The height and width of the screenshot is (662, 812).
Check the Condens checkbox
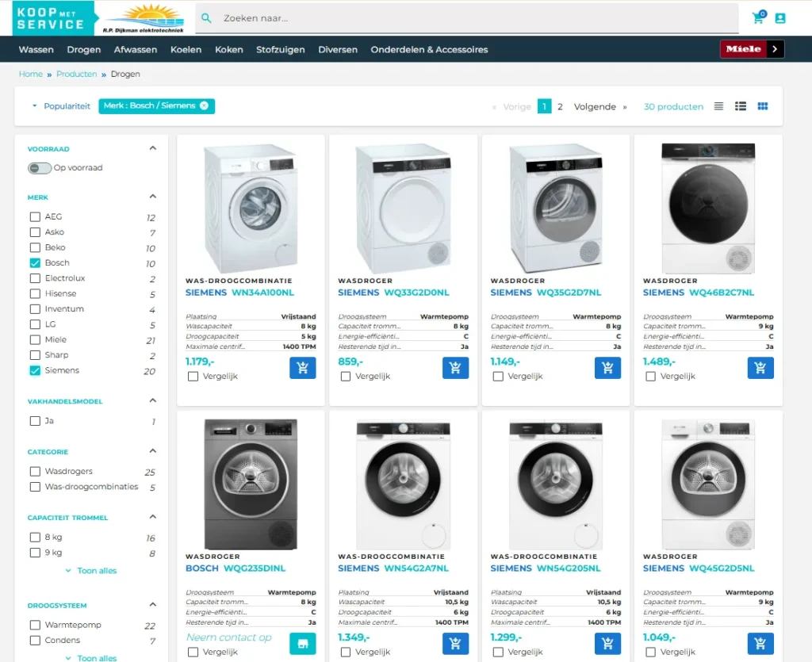35,641
